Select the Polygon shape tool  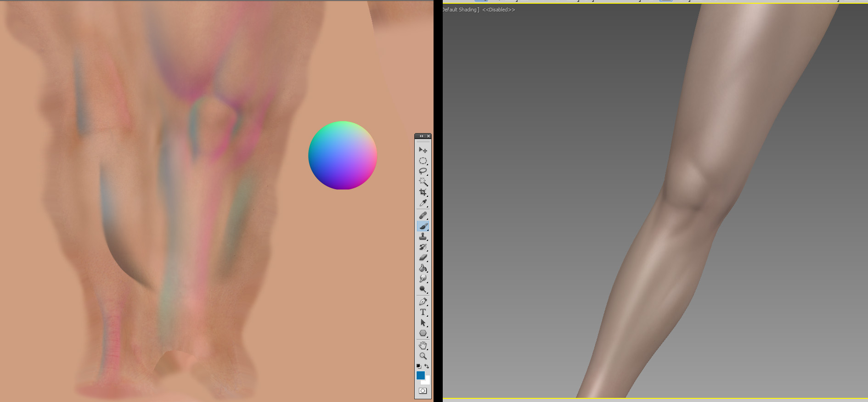(x=423, y=333)
